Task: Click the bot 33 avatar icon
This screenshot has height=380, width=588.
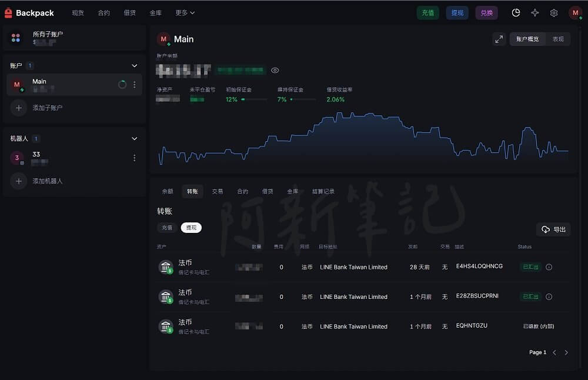Action: tap(17, 158)
